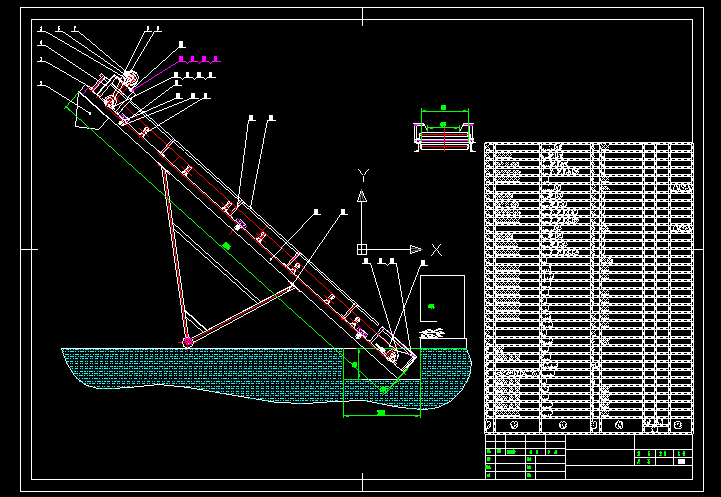This screenshot has height=497, width=721.
Task: Click the Y axis arrowhead
Action: [x=363, y=196]
